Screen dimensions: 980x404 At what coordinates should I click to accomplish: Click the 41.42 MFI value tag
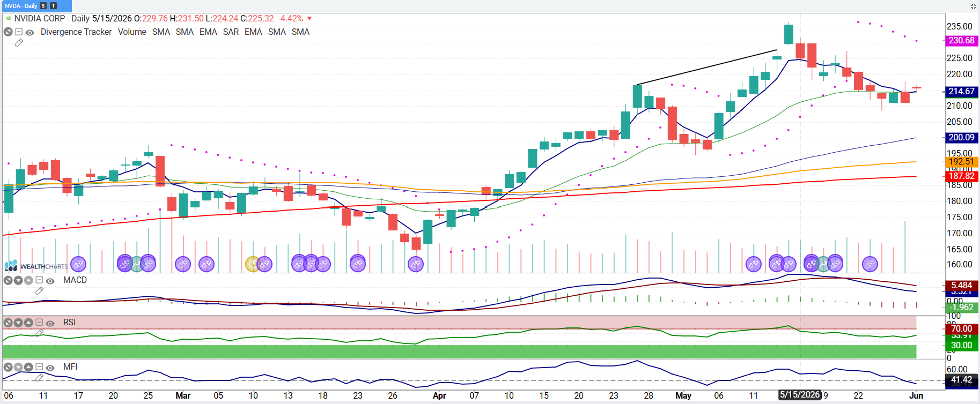point(961,380)
